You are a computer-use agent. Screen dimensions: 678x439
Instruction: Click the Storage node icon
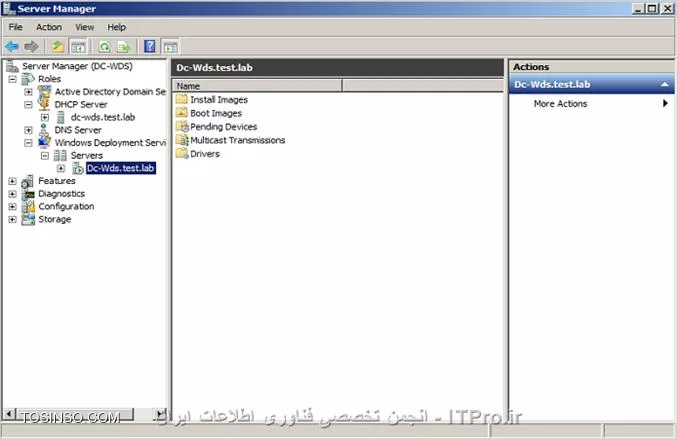28,219
